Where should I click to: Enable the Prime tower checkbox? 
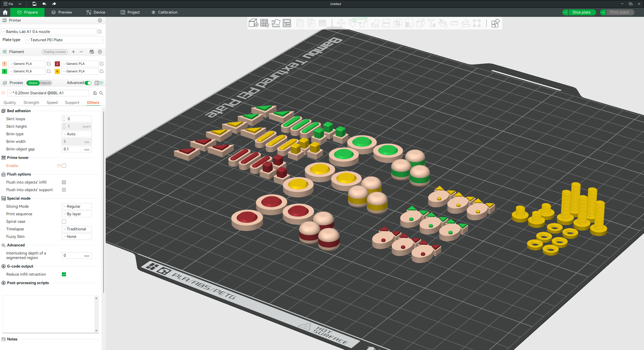coord(64,166)
